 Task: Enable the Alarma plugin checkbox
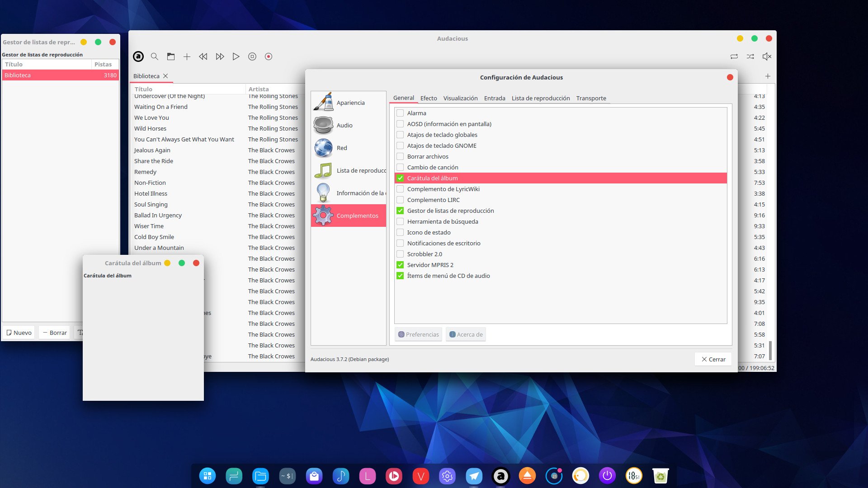pos(400,113)
